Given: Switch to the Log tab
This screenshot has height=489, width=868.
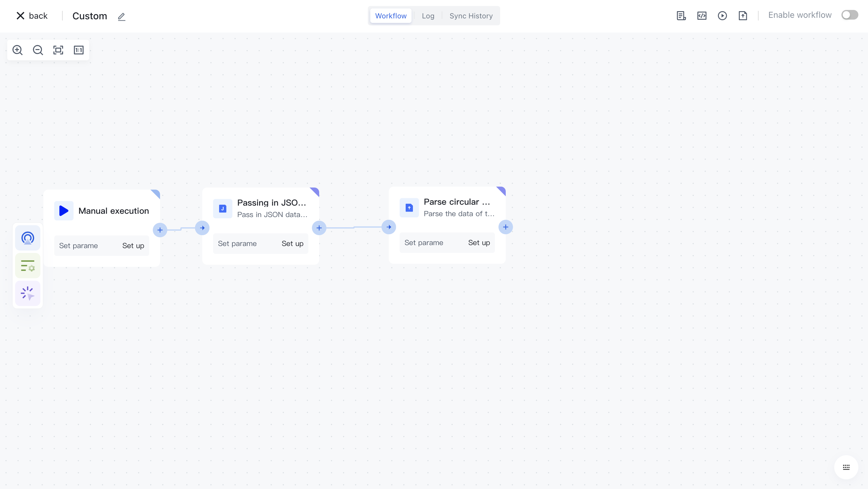Looking at the screenshot, I should [x=428, y=15].
